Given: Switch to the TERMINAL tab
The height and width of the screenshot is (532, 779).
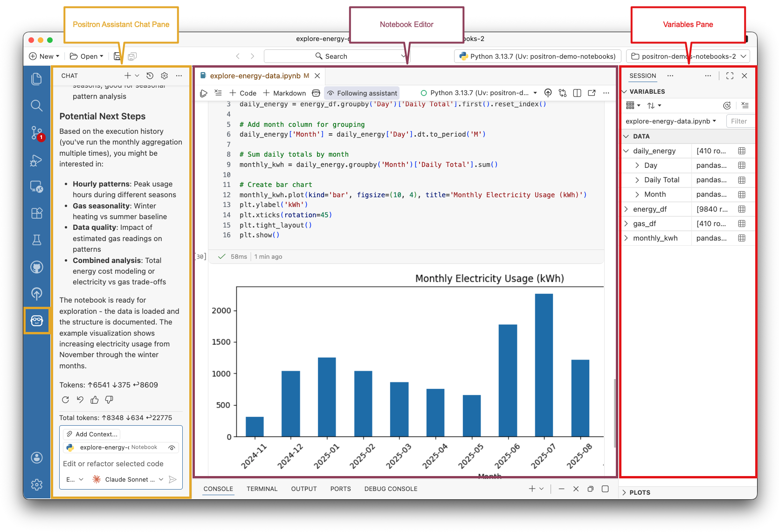Looking at the screenshot, I should [262, 489].
